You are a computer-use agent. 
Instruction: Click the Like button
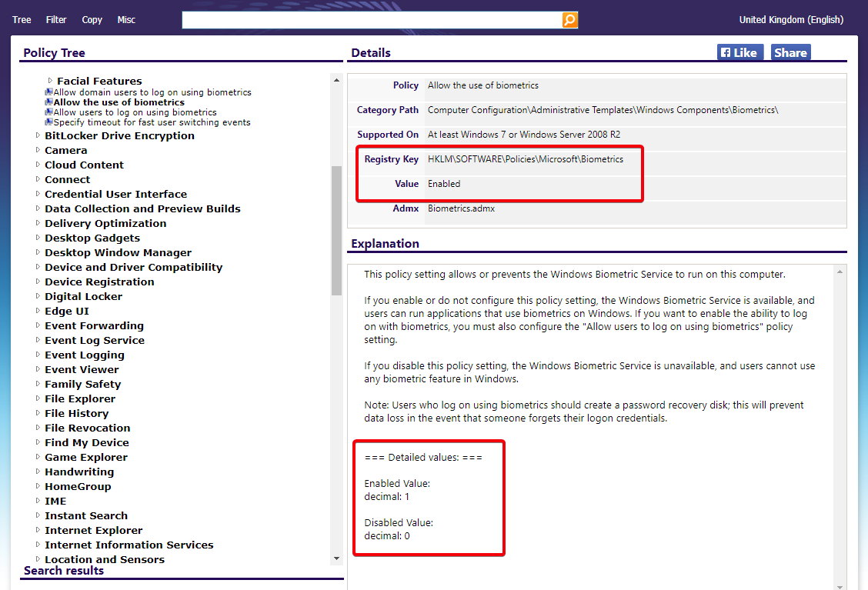tap(739, 52)
